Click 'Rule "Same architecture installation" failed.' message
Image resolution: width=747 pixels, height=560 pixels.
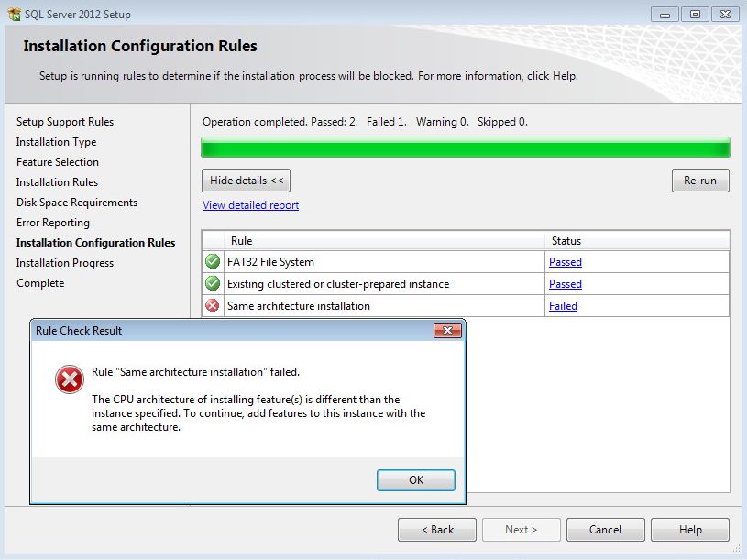tap(196, 372)
